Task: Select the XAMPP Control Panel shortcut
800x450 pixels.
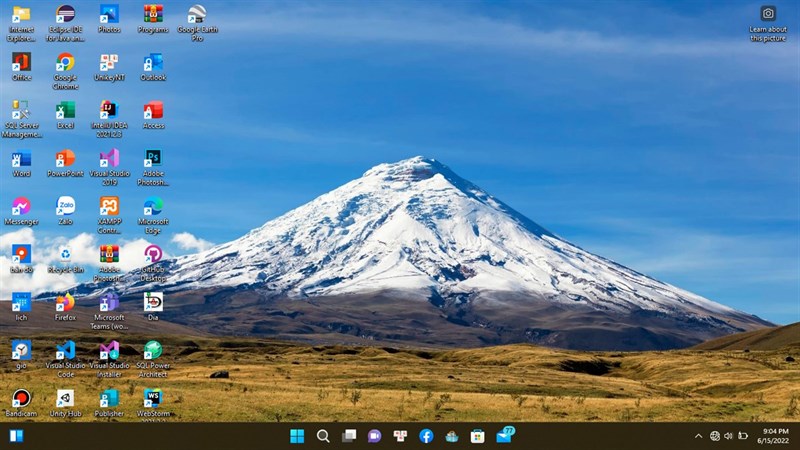Action: tap(109, 215)
